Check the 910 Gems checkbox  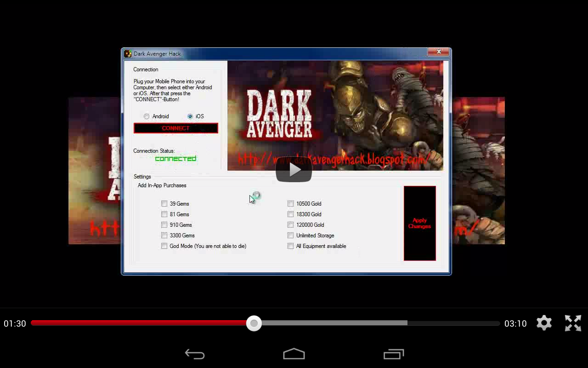coord(164,224)
